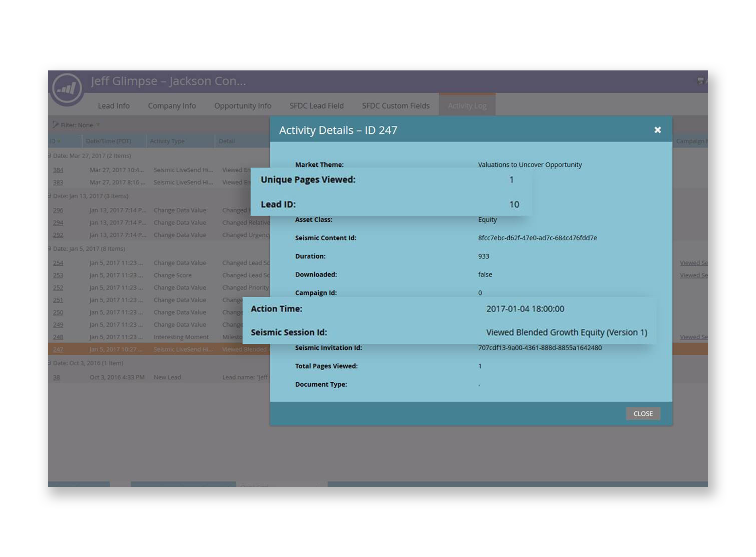This screenshot has width=756, height=557.
Task: Open activity ID 252 link
Action: tap(58, 287)
